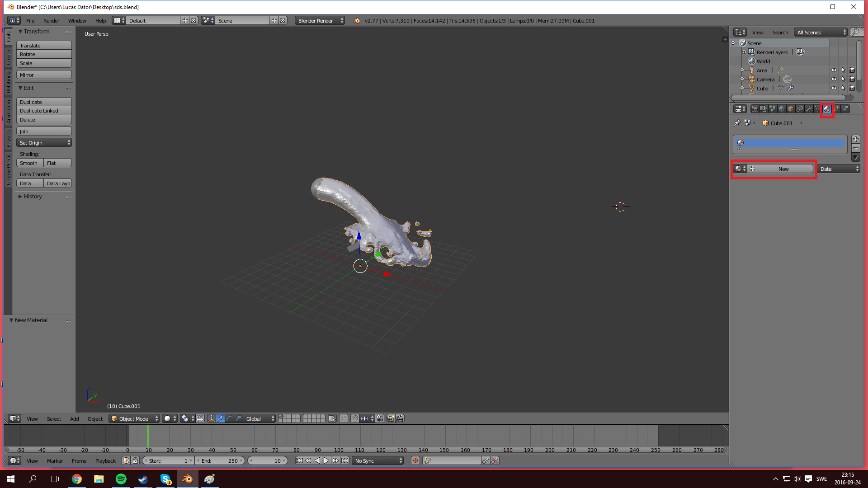Image resolution: width=868 pixels, height=488 pixels.
Task: Toggle the Area lamp renderability camera icon
Action: click(x=852, y=70)
